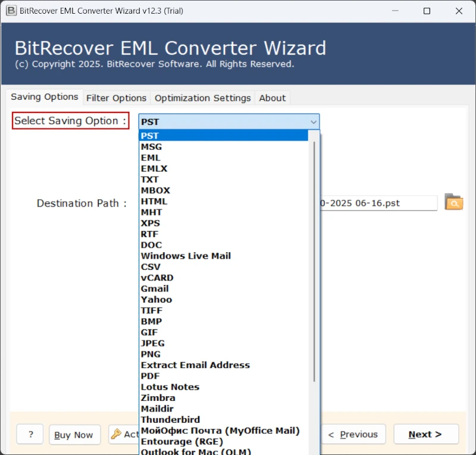This screenshot has height=455, width=476.
Task: Click the dropdown list's vertical scrollbar
Action: click(x=314, y=261)
